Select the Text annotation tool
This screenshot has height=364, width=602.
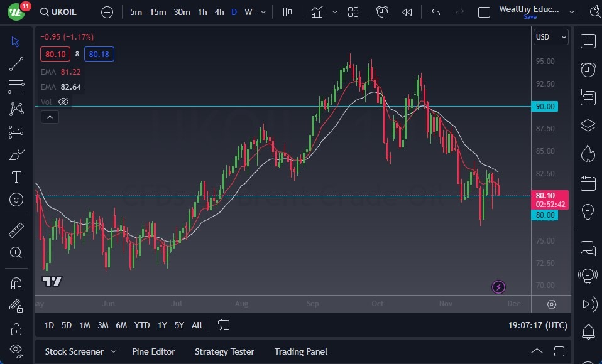pyautogui.click(x=16, y=177)
